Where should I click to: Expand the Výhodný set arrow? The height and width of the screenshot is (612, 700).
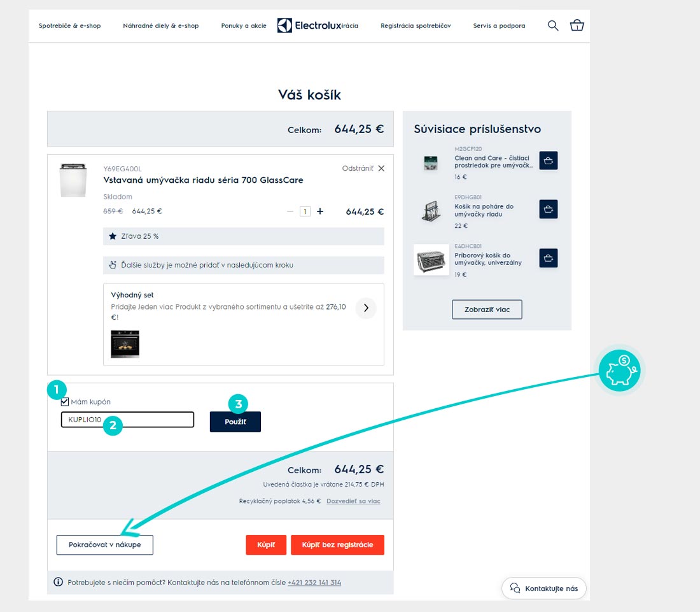click(365, 308)
